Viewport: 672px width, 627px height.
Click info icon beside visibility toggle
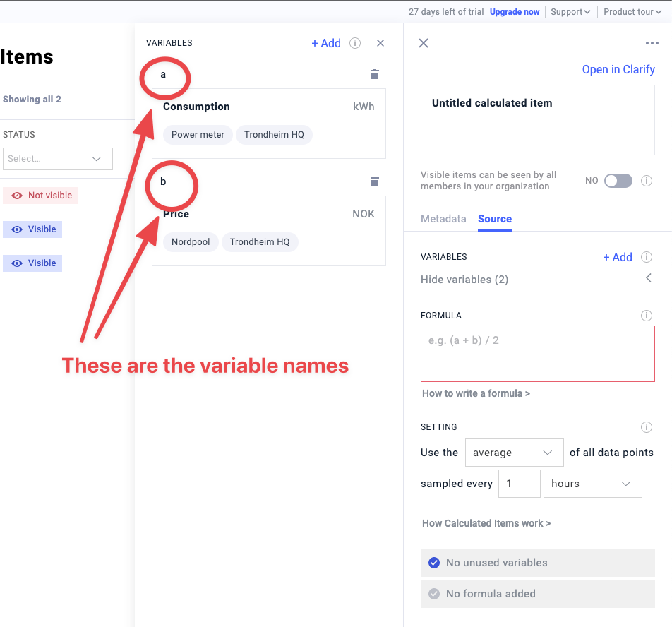[x=646, y=181]
